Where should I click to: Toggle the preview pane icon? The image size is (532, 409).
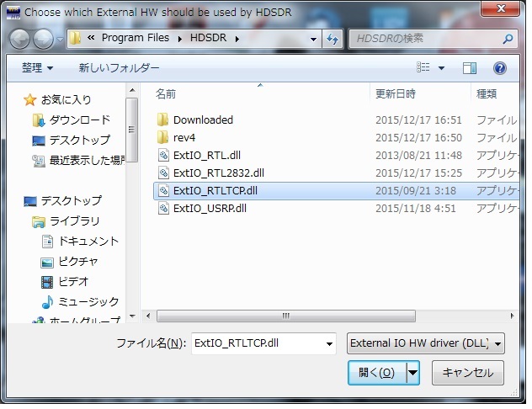(470, 68)
